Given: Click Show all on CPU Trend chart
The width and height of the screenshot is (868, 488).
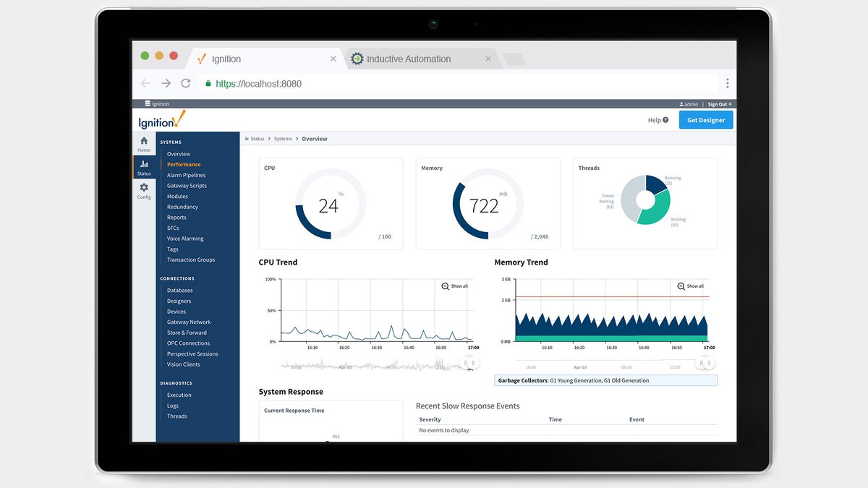Looking at the screenshot, I should point(455,286).
